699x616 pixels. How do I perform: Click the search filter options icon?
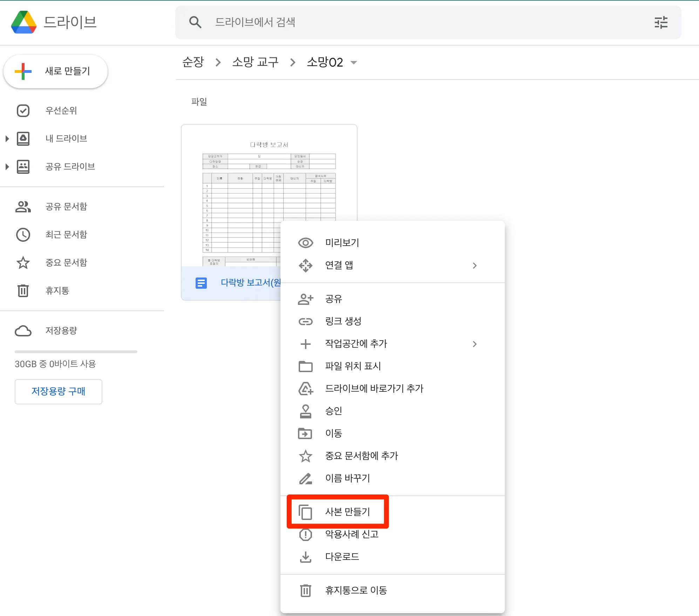coord(661,23)
